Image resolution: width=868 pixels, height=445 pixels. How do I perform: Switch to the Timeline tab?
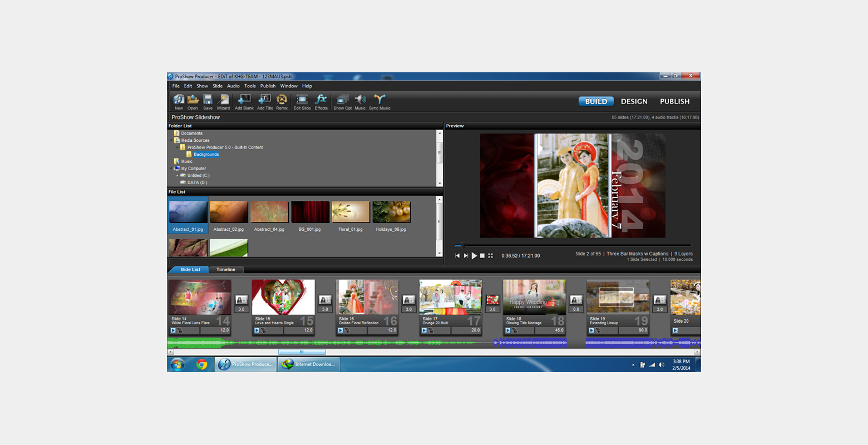226,270
